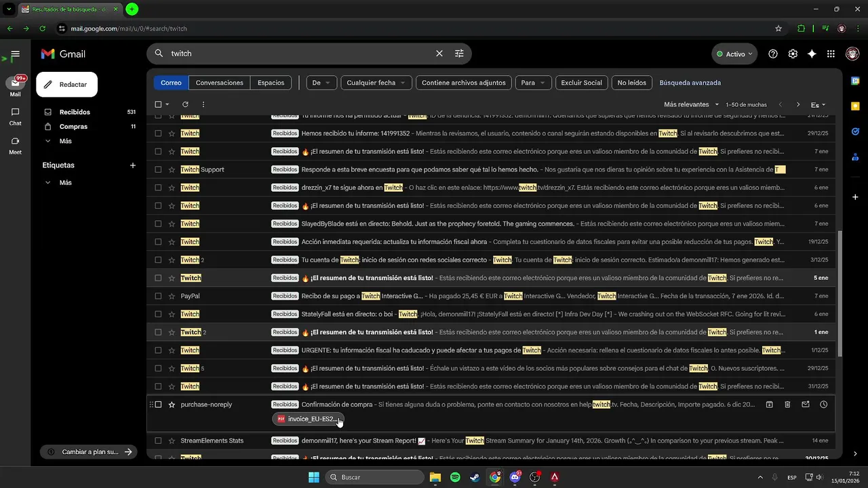Screen dimensions: 868x488
Task: Open Google Calendar side panel icon
Action: [855, 81]
